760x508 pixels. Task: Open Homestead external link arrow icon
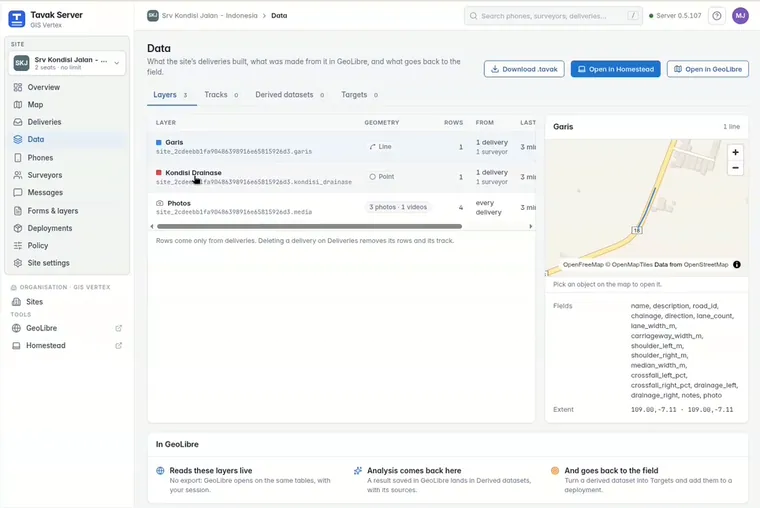(118, 346)
